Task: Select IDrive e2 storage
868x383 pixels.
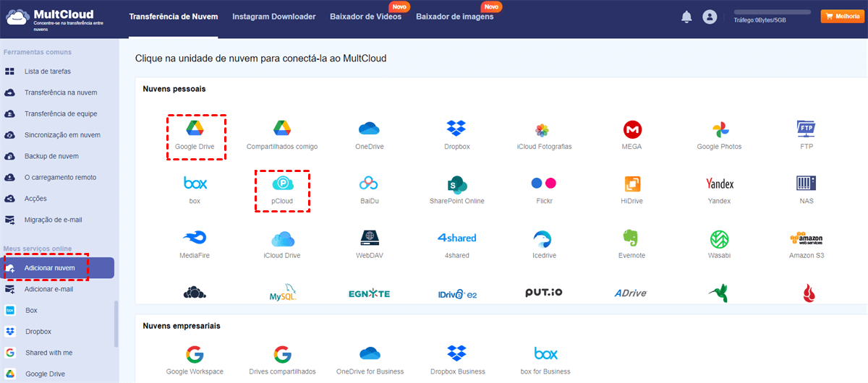Action: click(x=456, y=293)
